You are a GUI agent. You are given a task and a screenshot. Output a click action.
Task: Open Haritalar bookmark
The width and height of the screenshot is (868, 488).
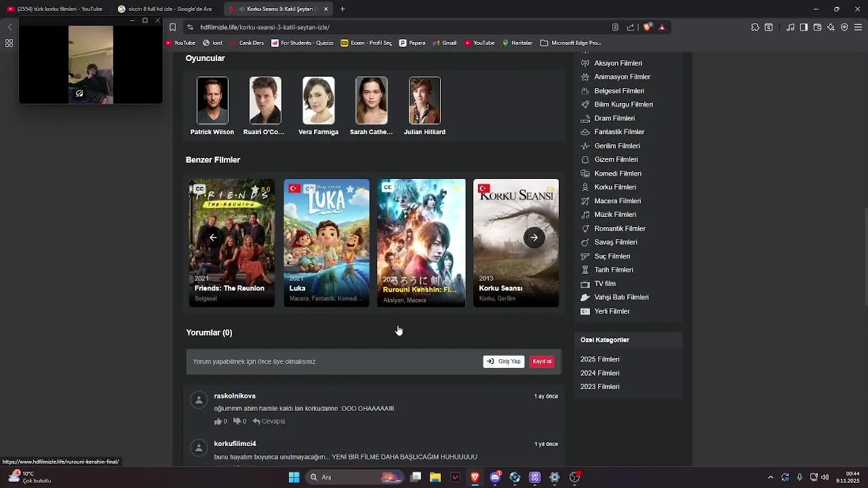click(517, 43)
